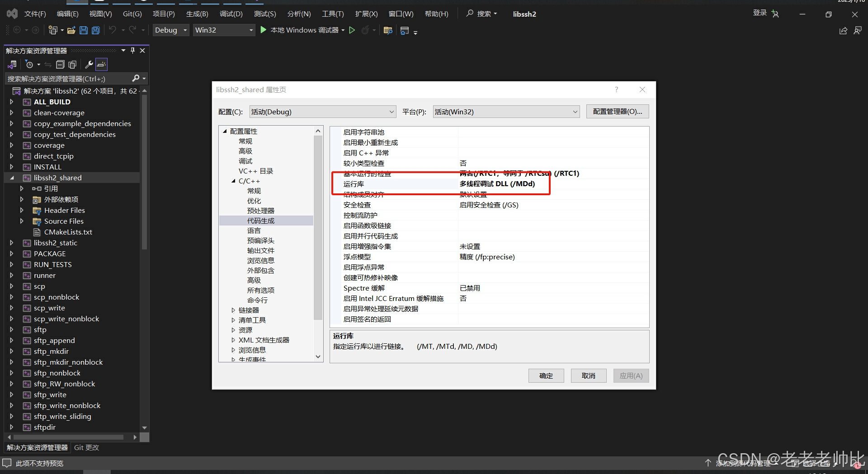Click the Properties wrench icon in Solution Explorer
The width and height of the screenshot is (868, 474).
click(89, 64)
